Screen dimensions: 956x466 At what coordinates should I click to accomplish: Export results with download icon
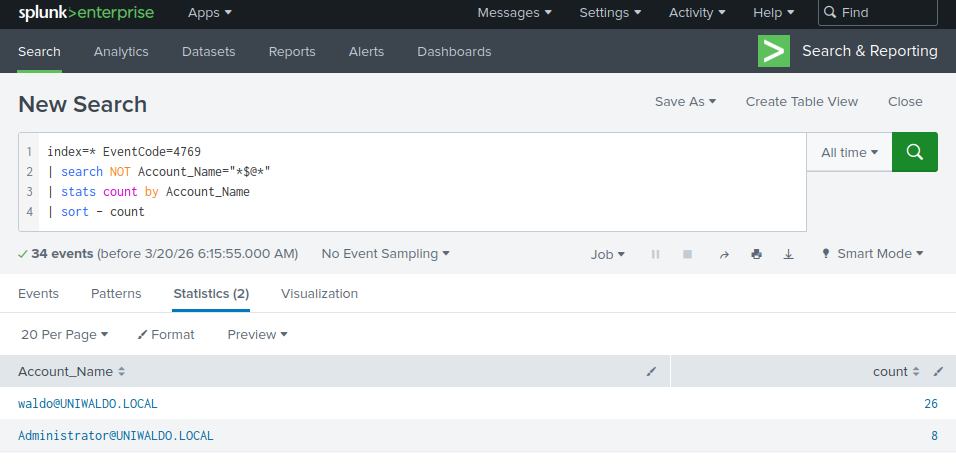(x=788, y=254)
